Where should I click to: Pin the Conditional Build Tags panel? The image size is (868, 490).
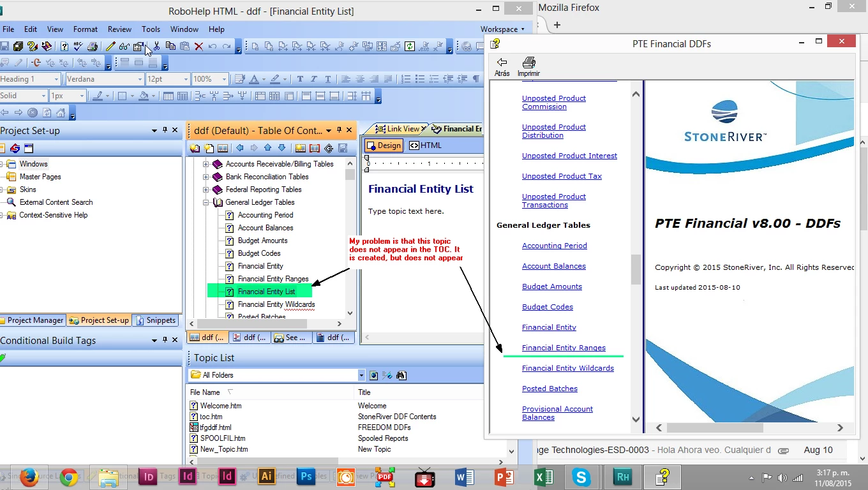(165, 340)
